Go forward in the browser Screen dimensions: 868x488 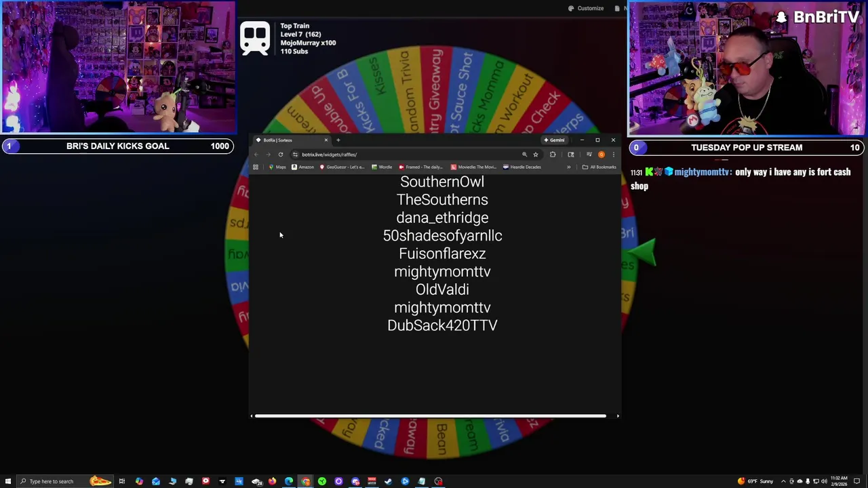[x=269, y=155]
